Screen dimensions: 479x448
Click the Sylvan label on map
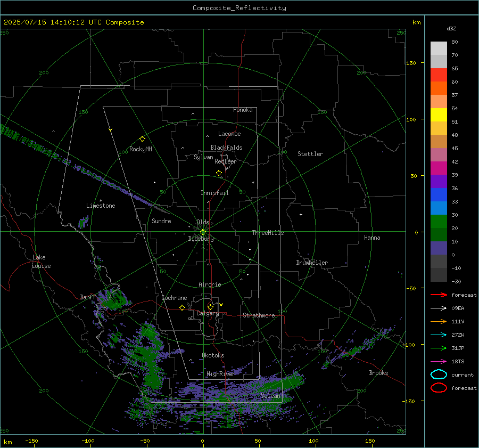pyautogui.click(x=203, y=157)
